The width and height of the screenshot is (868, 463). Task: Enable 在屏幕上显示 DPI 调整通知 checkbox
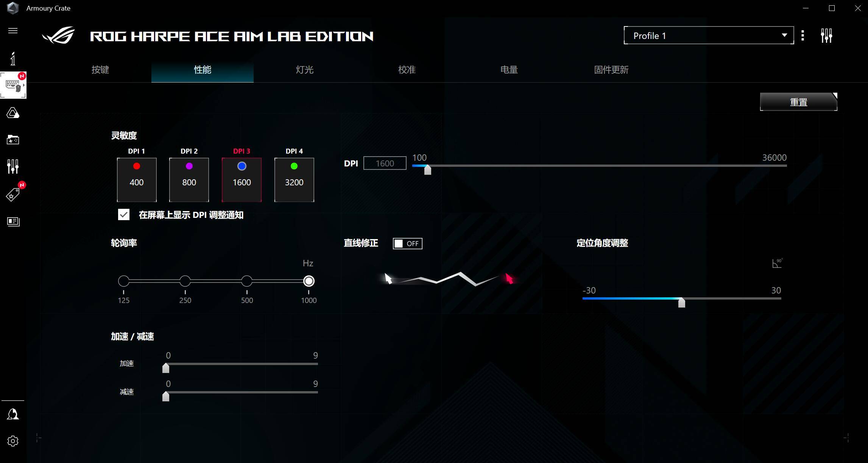click(123, 215)
